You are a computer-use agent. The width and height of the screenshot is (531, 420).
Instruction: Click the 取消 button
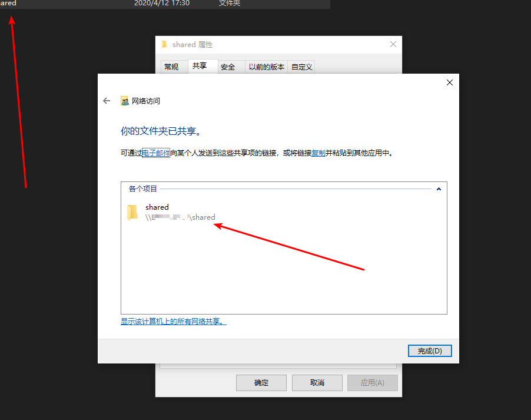pyautogui.click(x=317, y=383)
